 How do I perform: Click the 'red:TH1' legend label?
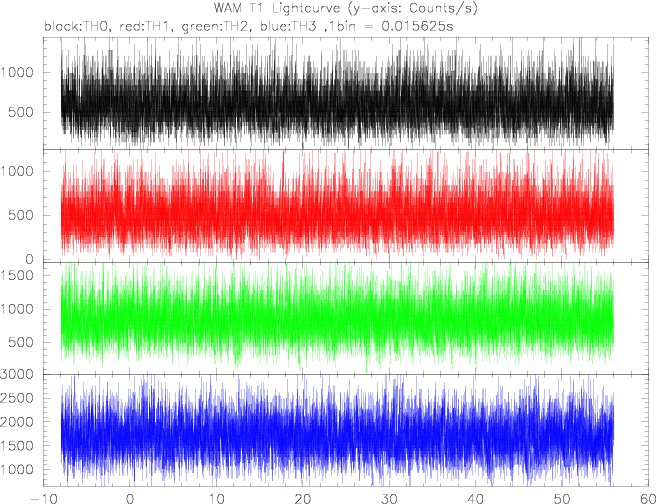pyautogui.click(x=147, y=26)
